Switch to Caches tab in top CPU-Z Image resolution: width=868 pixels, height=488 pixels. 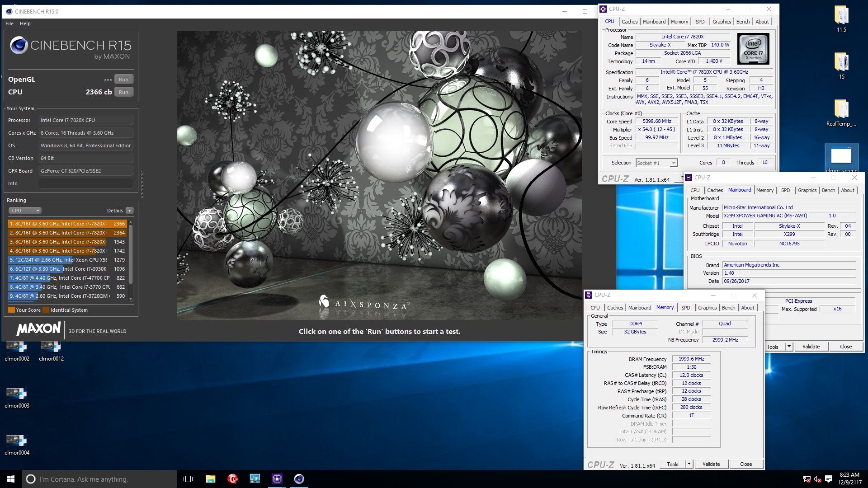[x=629, y=22]
